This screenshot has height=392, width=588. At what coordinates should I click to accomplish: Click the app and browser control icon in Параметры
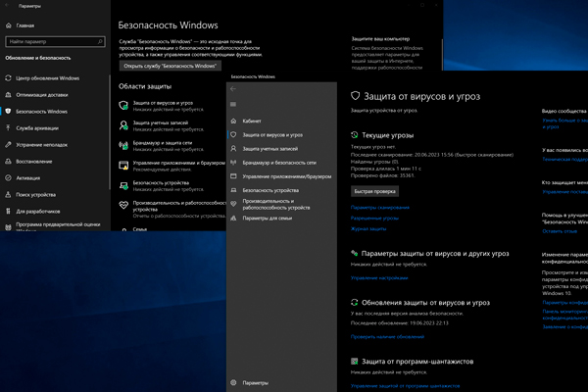click(123, 166)
